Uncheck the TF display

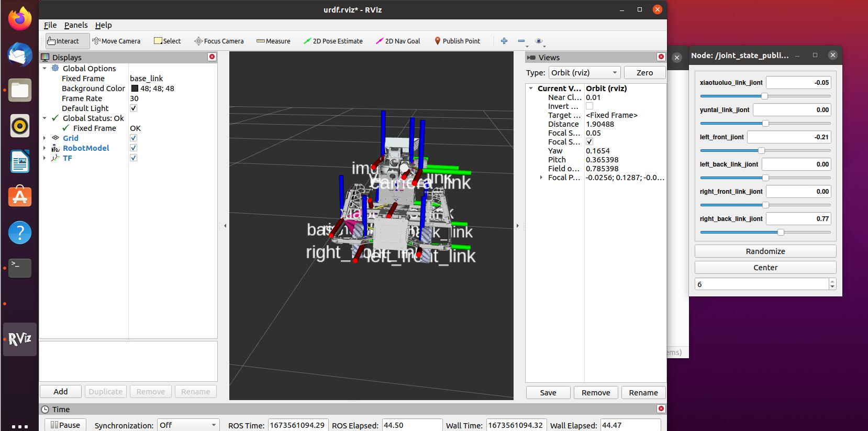click(x=133, y=158)
